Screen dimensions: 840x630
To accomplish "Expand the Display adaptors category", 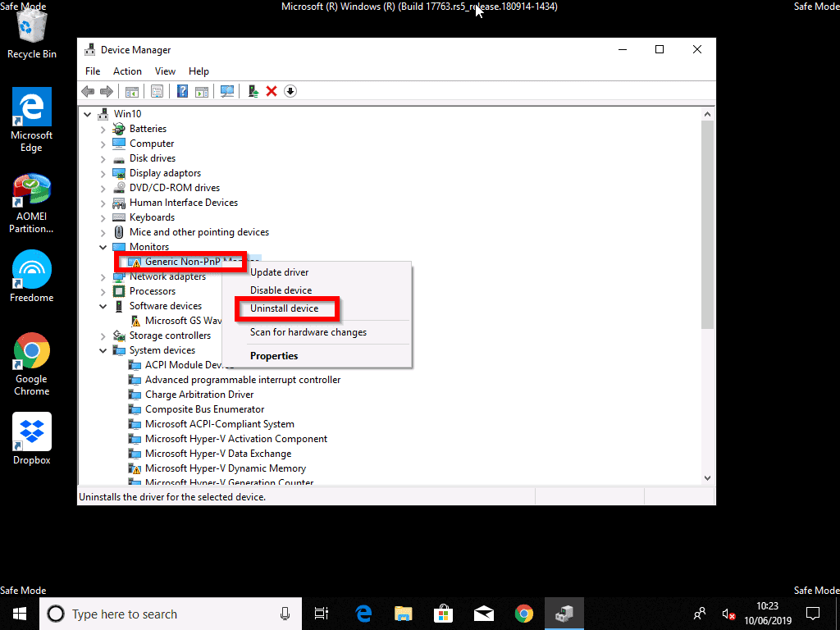I will pos(103,174).
